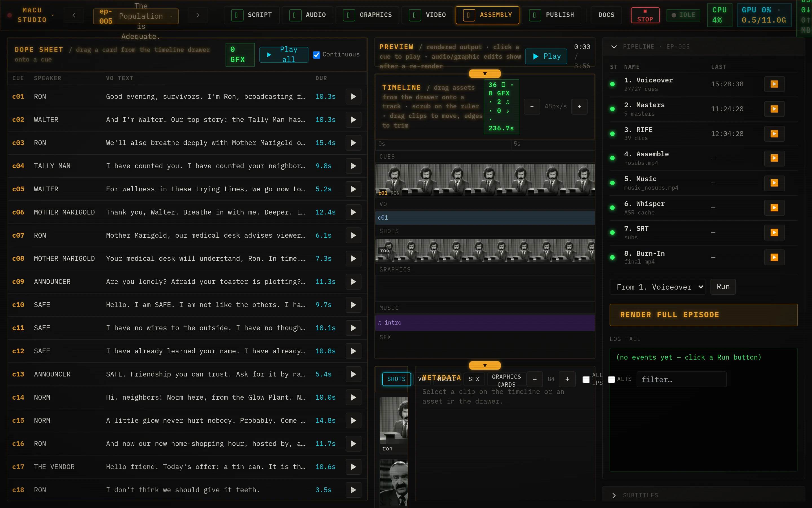Play cue c13 play icon
The image size is (812, 508).
click(353, 374)
